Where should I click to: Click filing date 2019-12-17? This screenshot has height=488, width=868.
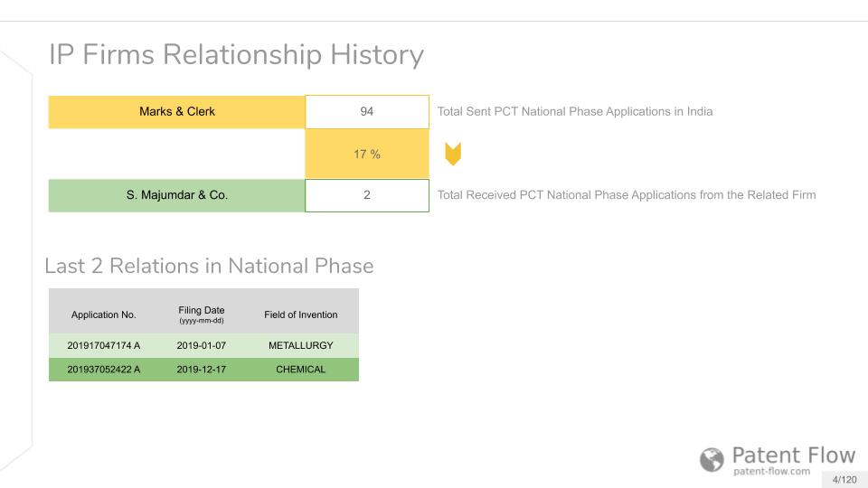point(202,370)
